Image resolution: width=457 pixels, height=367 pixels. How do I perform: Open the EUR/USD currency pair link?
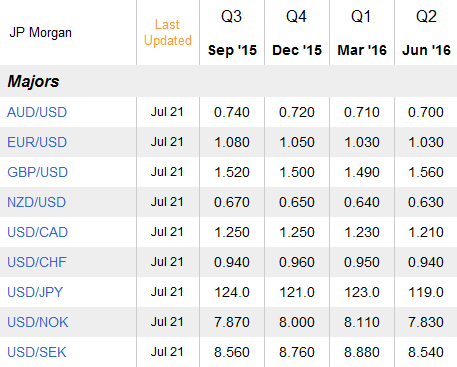[x=37, y=142]
